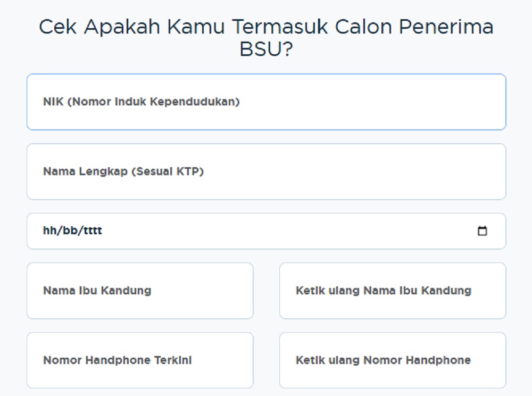Focus the Ketik ulang Nama Ibu Kandung field
Screen dimensions: 532x396
pos(393,291)
